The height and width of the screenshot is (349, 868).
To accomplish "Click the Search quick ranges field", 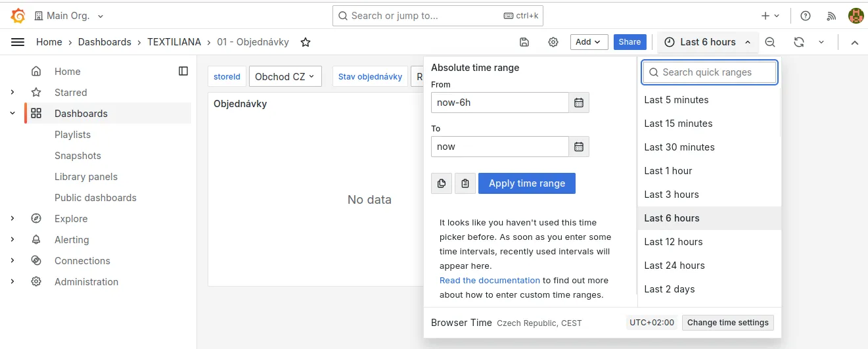I will 710,72.
